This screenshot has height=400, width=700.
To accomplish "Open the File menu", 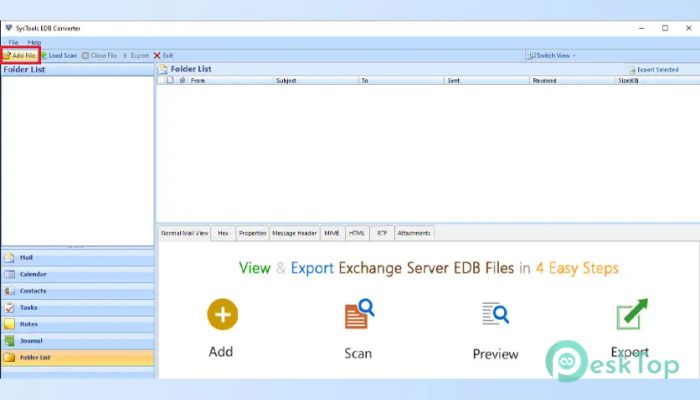I will tap(13, 42).
